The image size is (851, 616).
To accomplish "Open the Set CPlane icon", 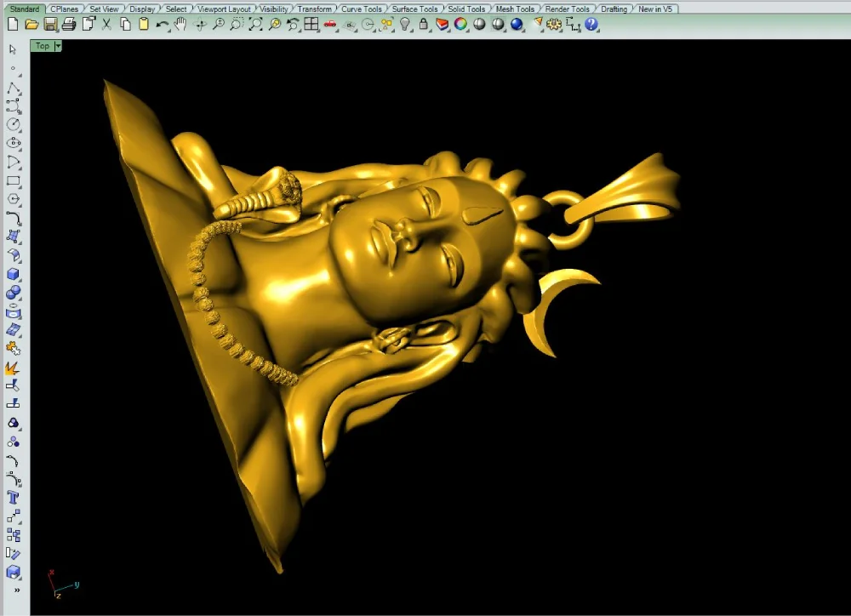I will point(350,25).
